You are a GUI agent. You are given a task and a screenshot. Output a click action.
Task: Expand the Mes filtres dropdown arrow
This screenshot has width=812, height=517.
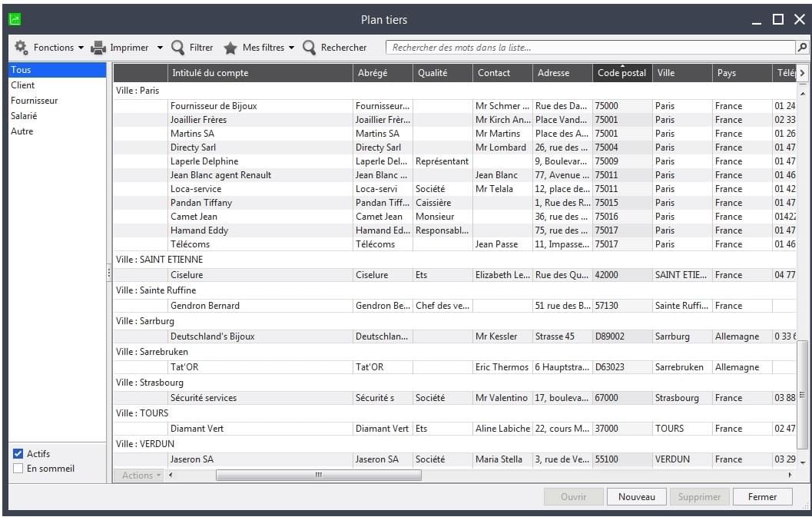tap(292, 48)
